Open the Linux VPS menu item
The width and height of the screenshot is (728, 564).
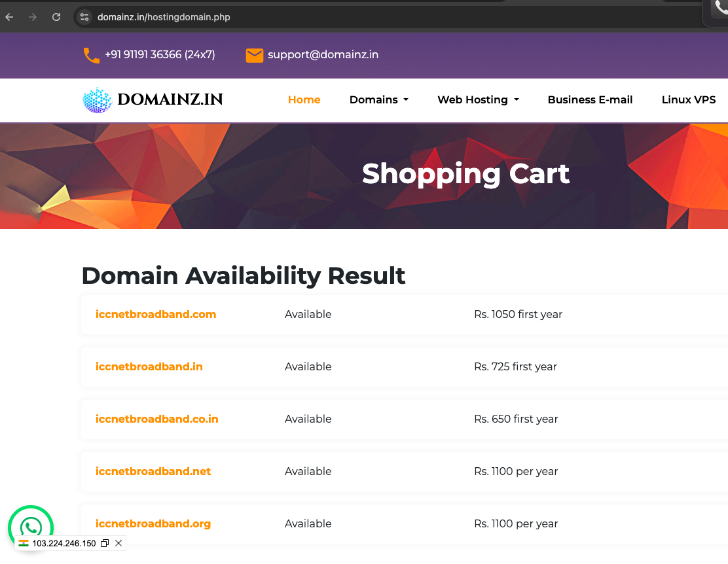688,100
